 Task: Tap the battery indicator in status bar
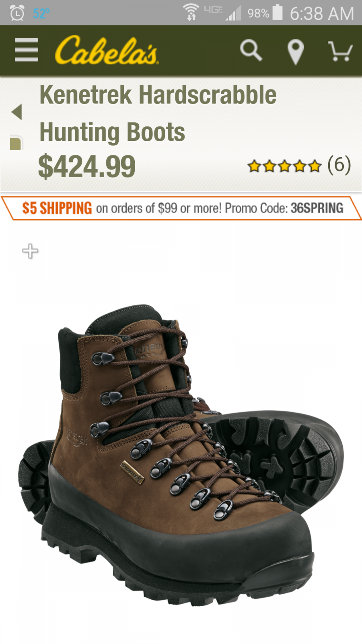(278, 12)
